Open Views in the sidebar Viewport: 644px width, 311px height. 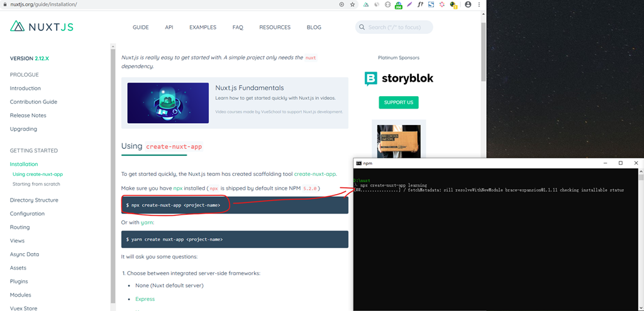click(17, 241)
